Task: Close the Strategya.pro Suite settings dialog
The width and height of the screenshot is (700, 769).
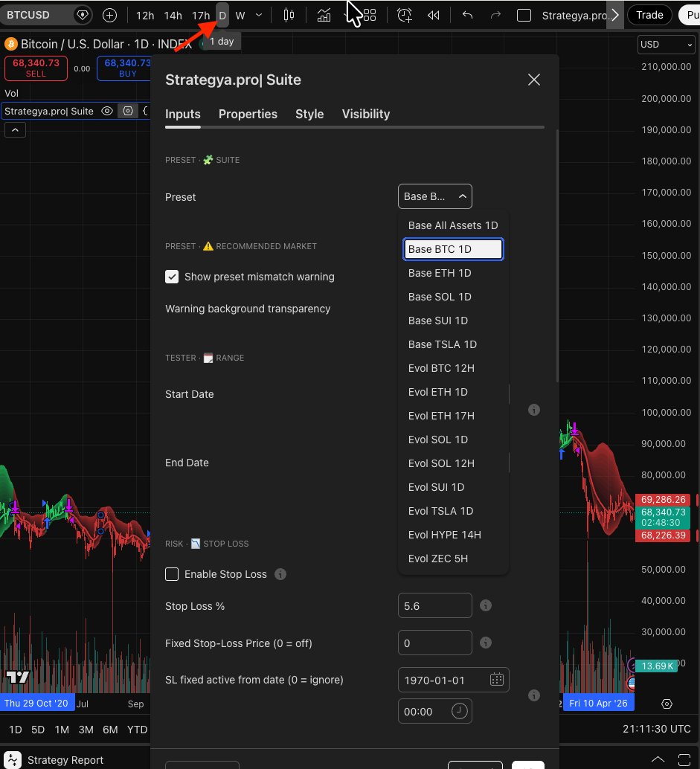Action: 533,80
